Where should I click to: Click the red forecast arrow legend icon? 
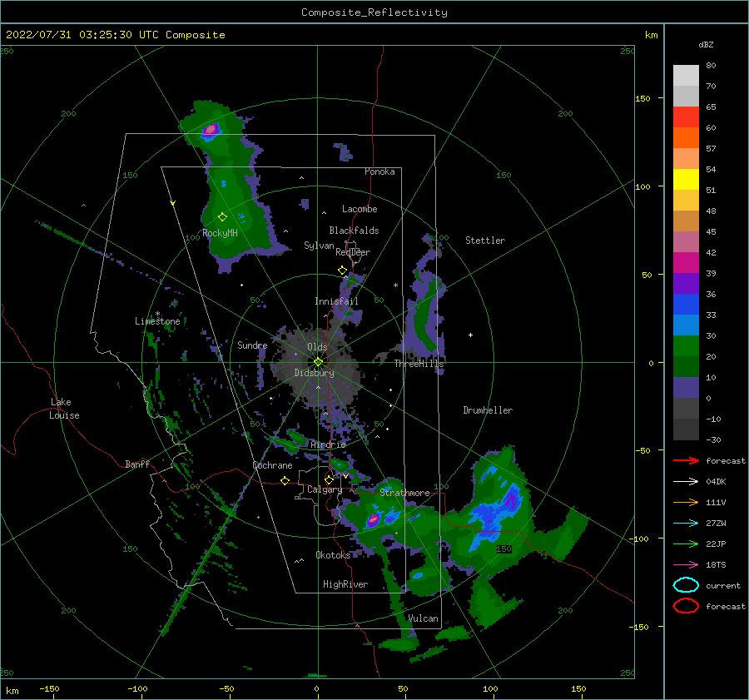click(686, 460)
